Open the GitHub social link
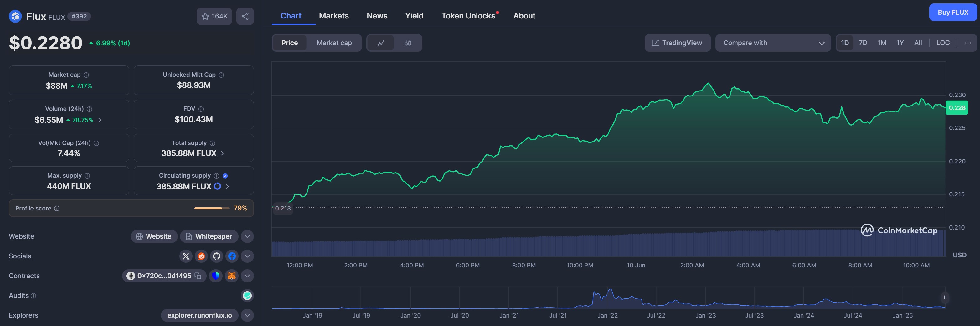The width and height of the screenshot is (980, 326). pyautogui.click(x=216, y=256)
